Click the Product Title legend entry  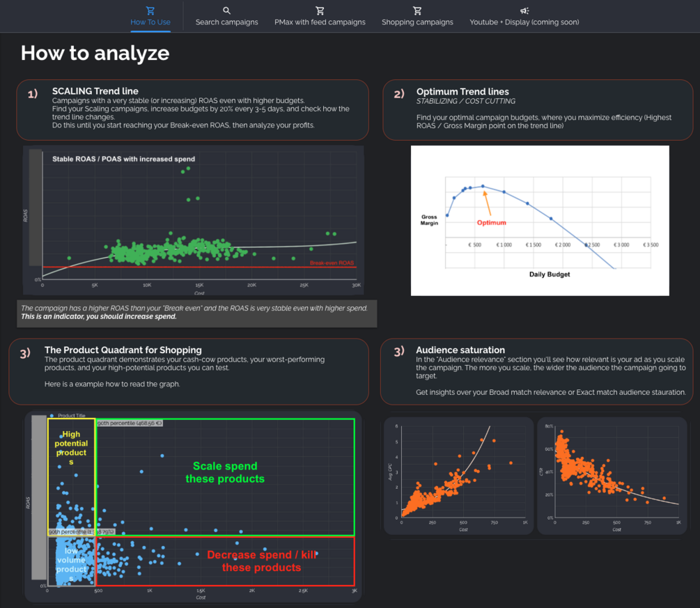coord(68,415)
